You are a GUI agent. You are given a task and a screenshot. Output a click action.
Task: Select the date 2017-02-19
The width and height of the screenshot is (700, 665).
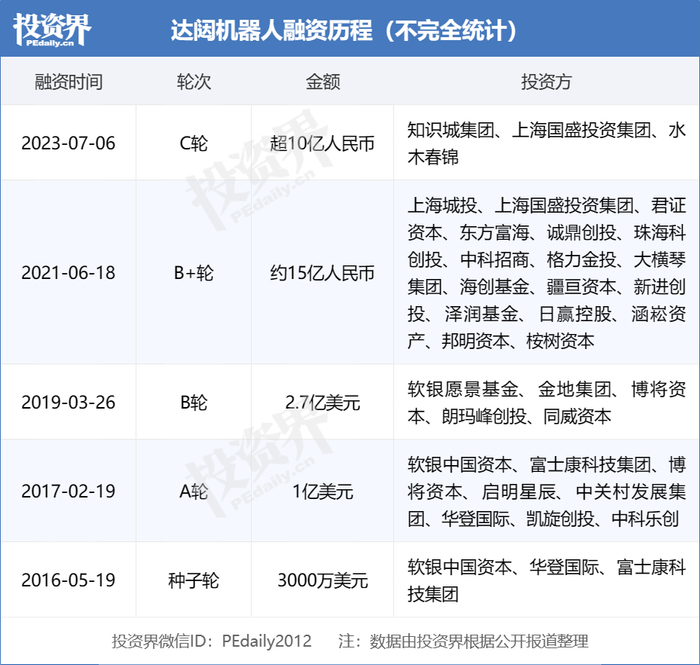click(68, 491)
